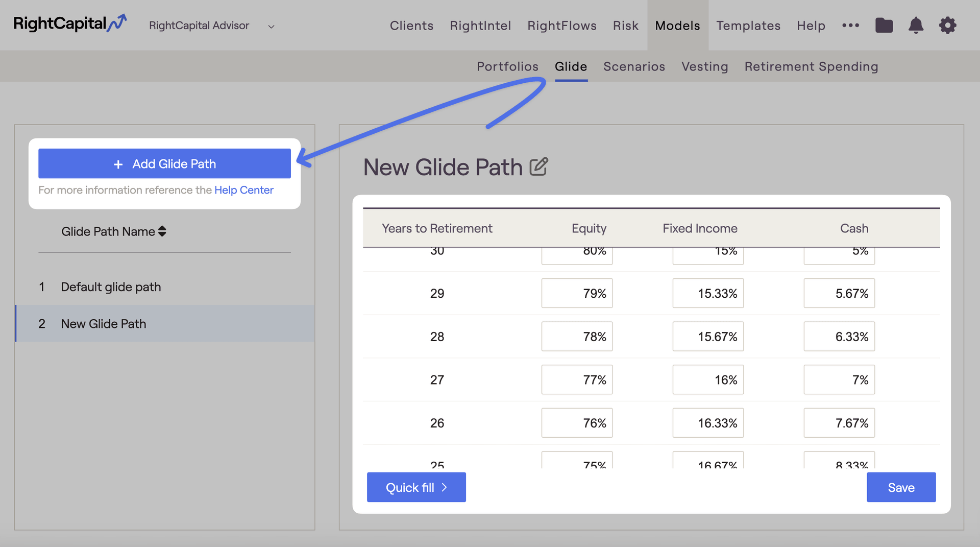Edit Cash 6.33% field

click(839, 337)
